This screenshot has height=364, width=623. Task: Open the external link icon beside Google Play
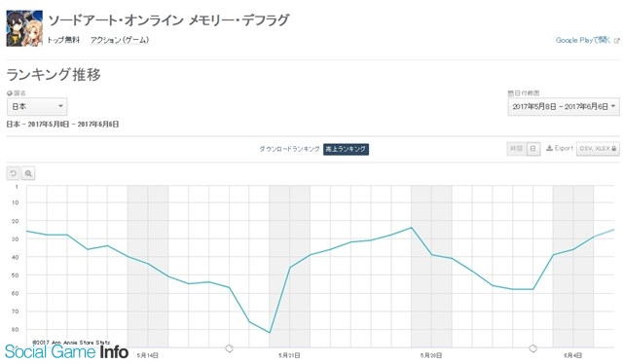tap(616, 41)
